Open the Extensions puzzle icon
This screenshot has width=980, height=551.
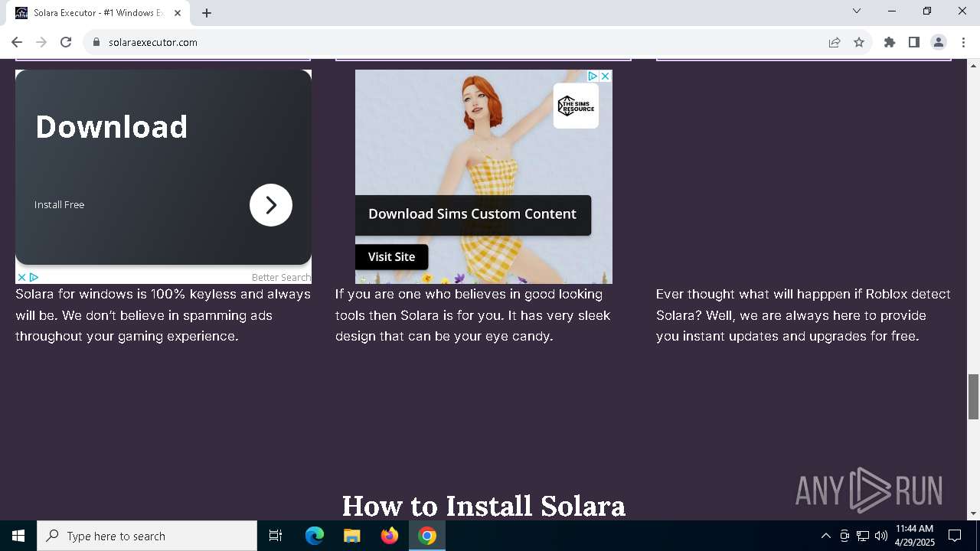pyautogui.click(x=890, y=42)
